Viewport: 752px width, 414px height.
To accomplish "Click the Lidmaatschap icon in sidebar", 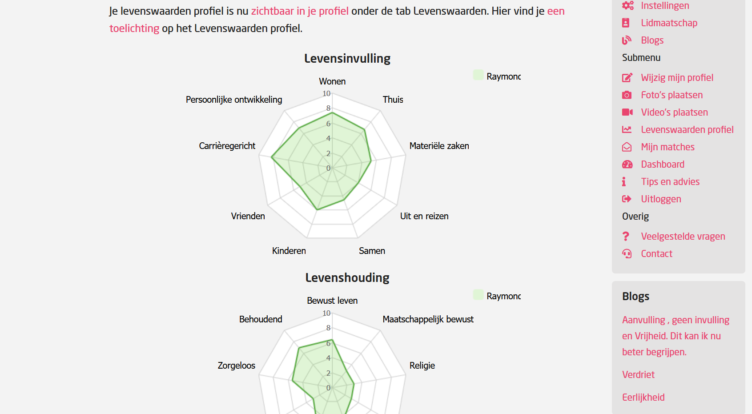I will 627,22.
